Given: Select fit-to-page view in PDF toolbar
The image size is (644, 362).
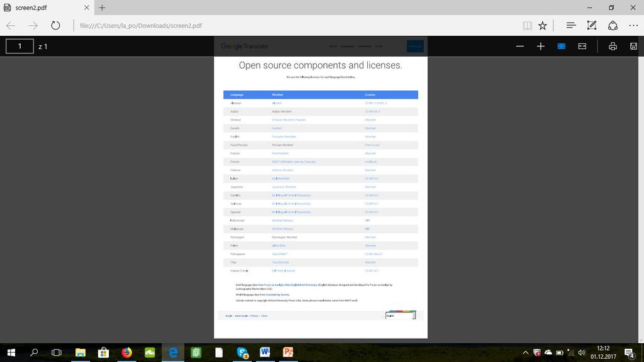Looking at the screenshot, I should click(x=562, y=47).
